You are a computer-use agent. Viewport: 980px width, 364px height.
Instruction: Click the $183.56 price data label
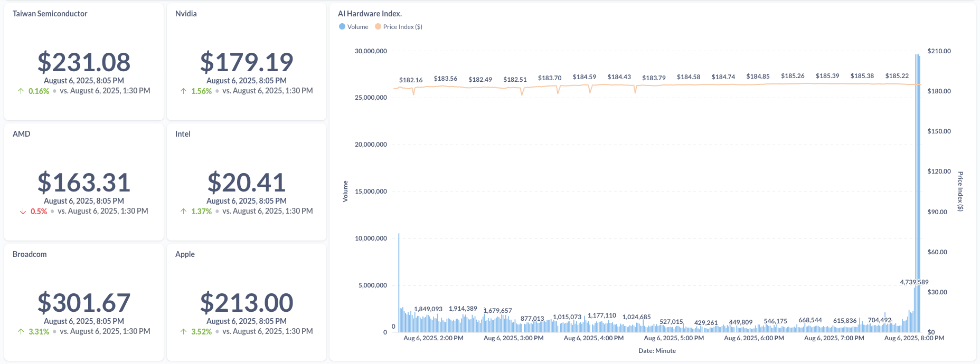click(x=446, y=79)
